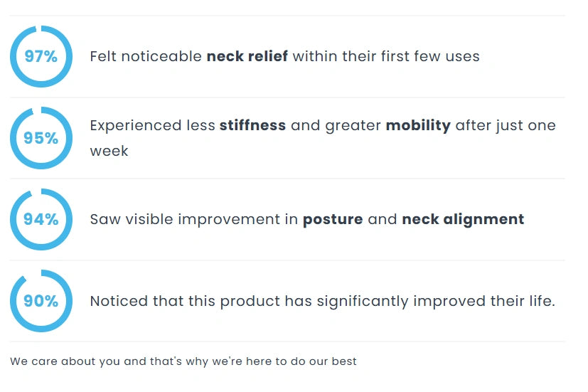Click the bold "neck alignment" text
Image resolution: width=588 pixels, height=392 pixels.
coord(463,220)
